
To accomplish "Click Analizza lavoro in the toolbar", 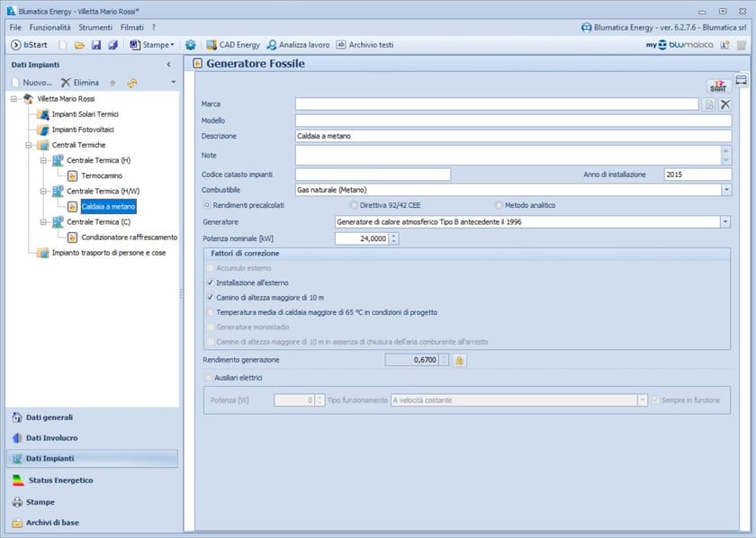I will tap(298, 45).
